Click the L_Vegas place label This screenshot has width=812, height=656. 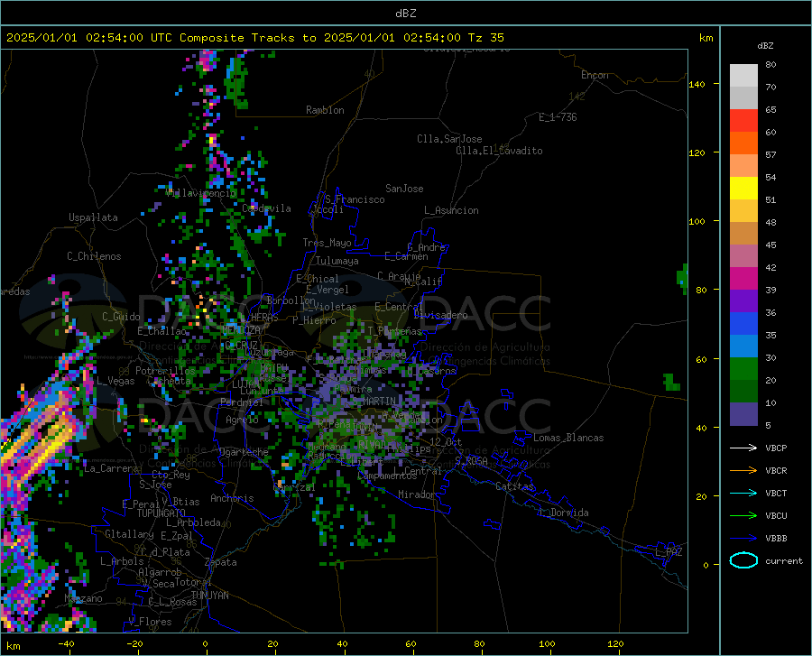point(115,381)
